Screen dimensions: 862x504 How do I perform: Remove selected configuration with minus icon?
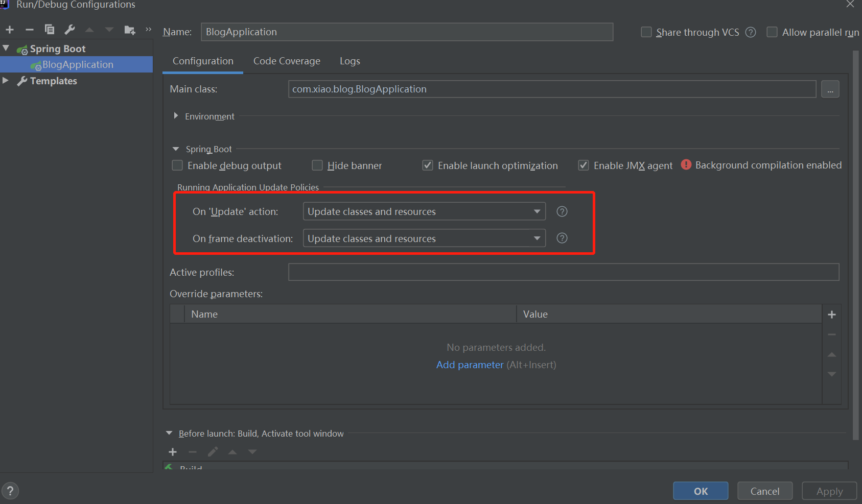coord(30,30)
